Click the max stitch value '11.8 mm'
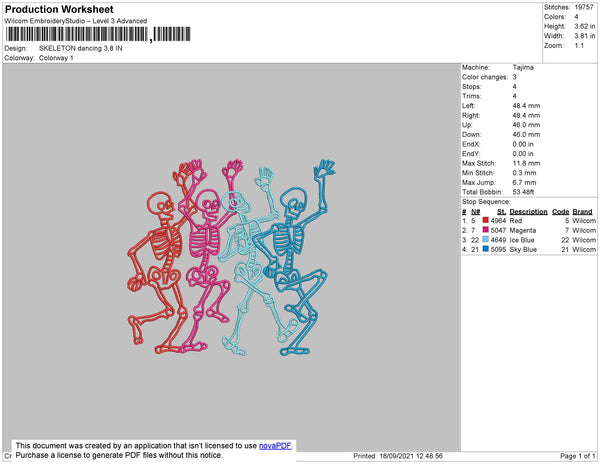 pos(527,163)
